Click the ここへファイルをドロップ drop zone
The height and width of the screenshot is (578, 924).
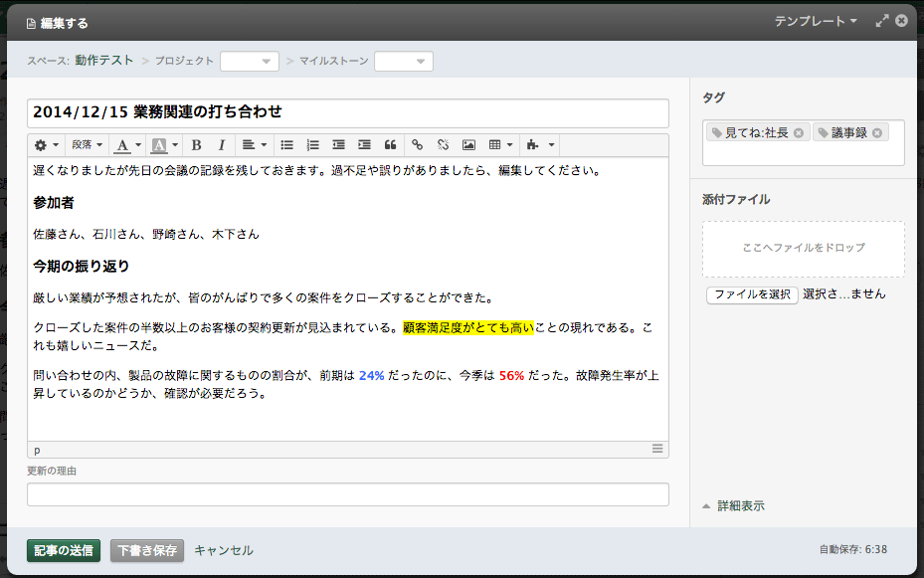(804, 249)
